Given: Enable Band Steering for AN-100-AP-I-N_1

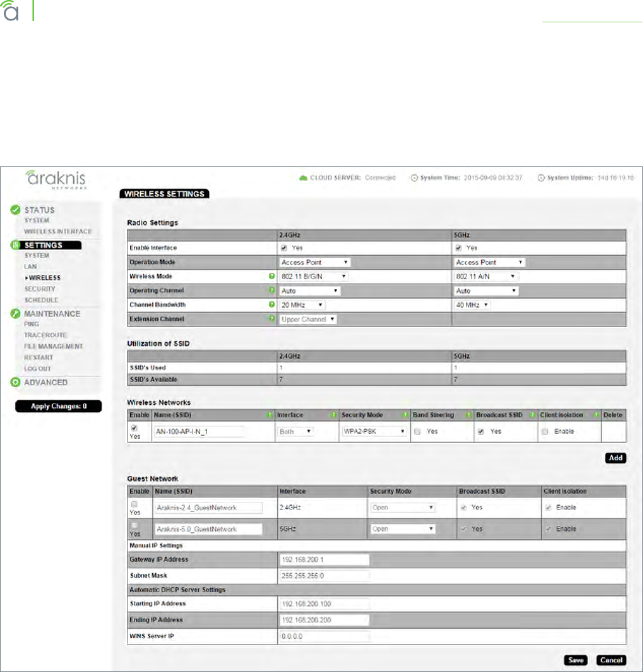Looking at the screenshot, I should click(x=417, y=432).
